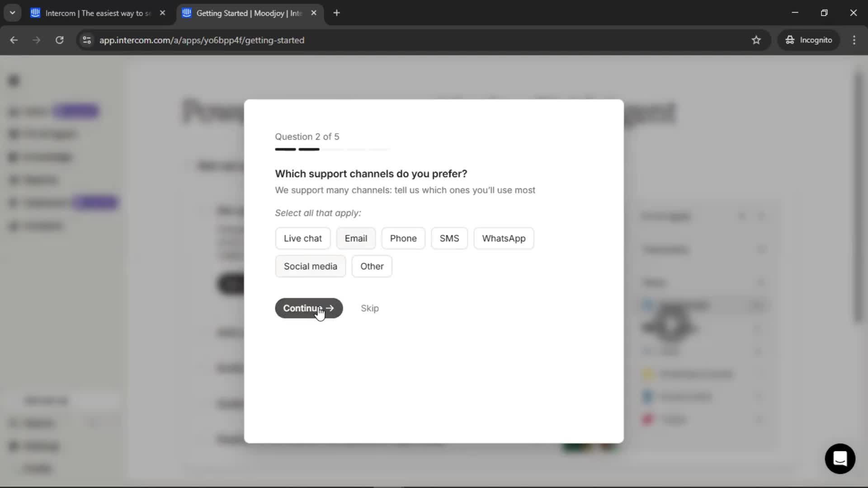The width and height of the screenshot is (868, 488).
Task: Reload the current page
Action: tap(59, 40)
